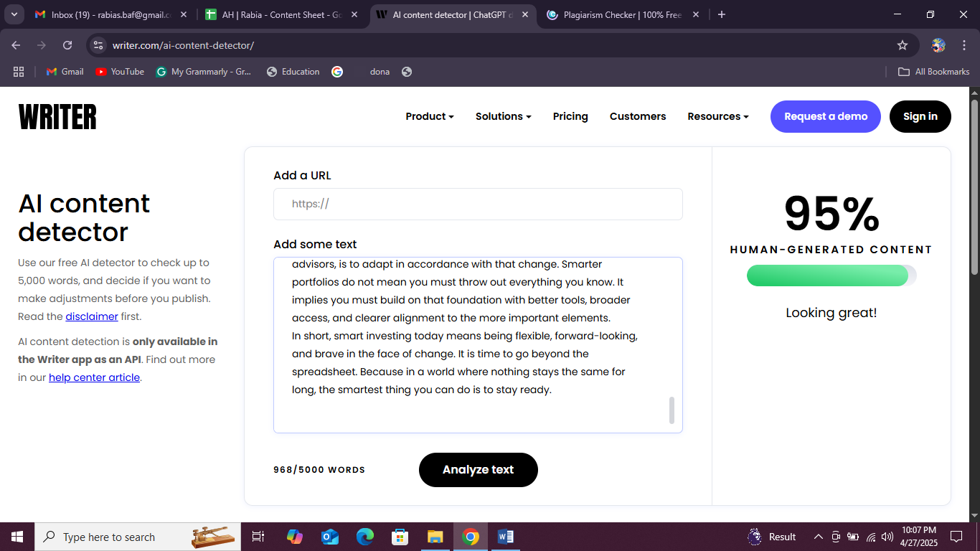
Task: Click the 968/5000 words counter
Action: click(319, 470)
